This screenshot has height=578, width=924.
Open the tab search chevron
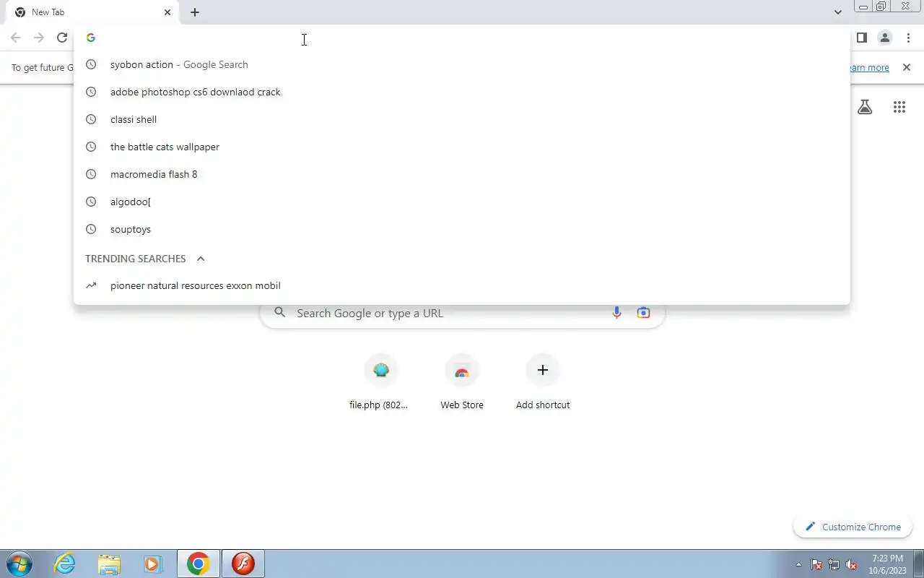click(x=837, y=12)
